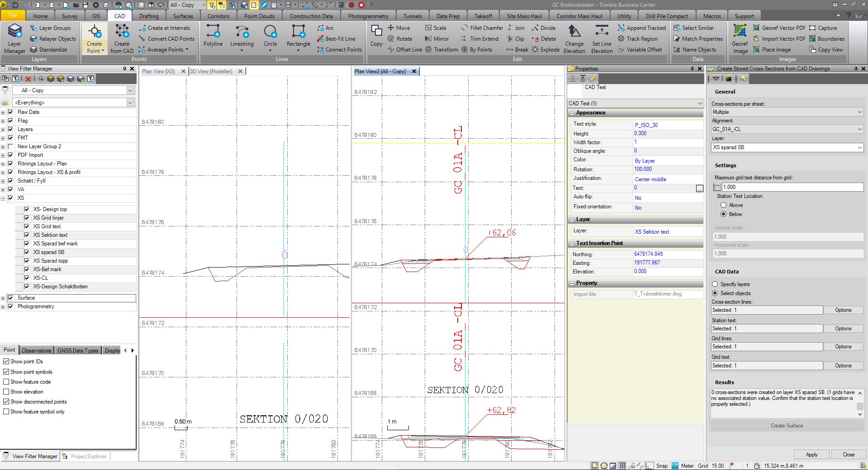
Task: Open the Alignment dropdown GC_01A_CL
Action: click(x=787, y=129)
